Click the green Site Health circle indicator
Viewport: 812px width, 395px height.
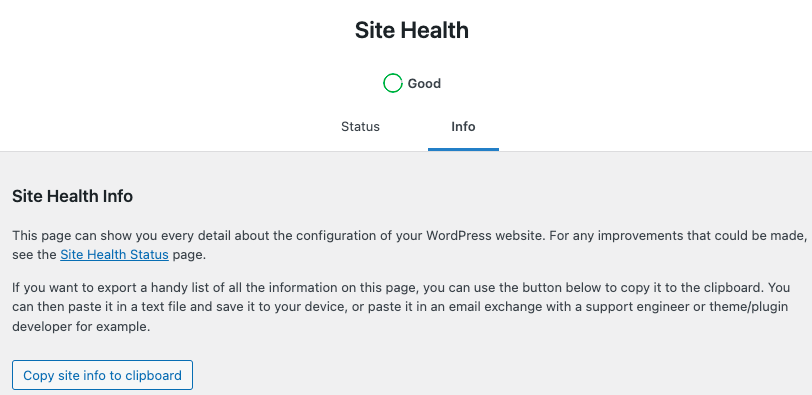click(393, 83)
